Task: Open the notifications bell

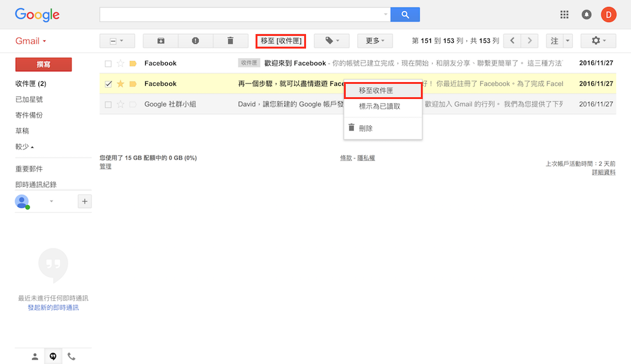Action: [x=586, y=15]
